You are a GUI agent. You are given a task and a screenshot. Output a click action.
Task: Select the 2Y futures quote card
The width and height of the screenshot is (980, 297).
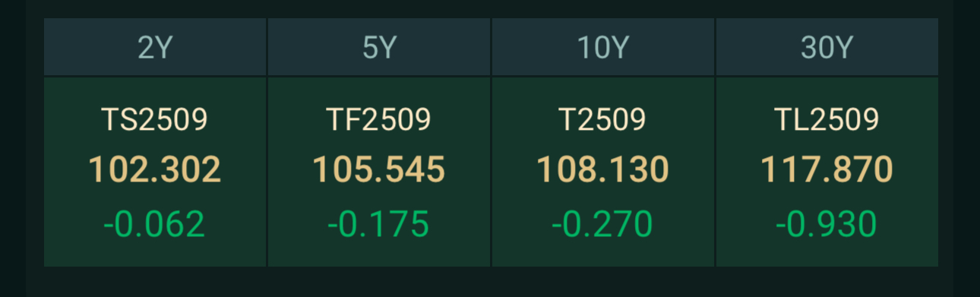click(155, 172)
